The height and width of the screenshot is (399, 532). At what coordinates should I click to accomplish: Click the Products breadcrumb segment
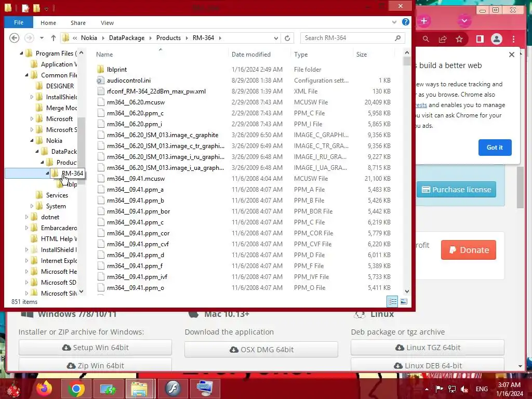(x=168, y=37)
